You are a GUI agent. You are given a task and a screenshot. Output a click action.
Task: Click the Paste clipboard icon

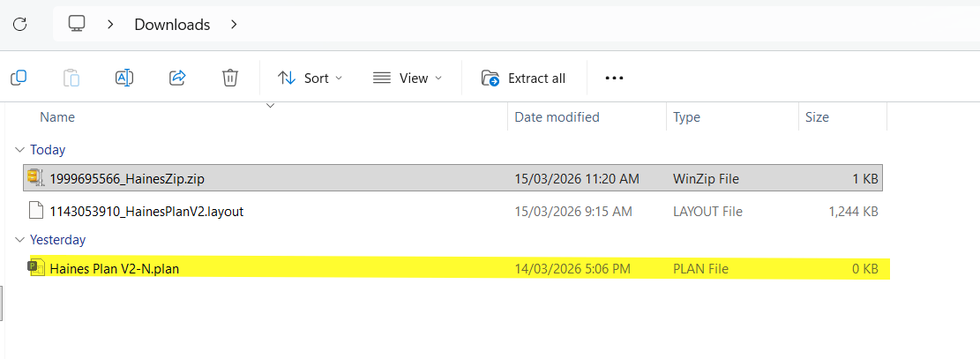71,78
